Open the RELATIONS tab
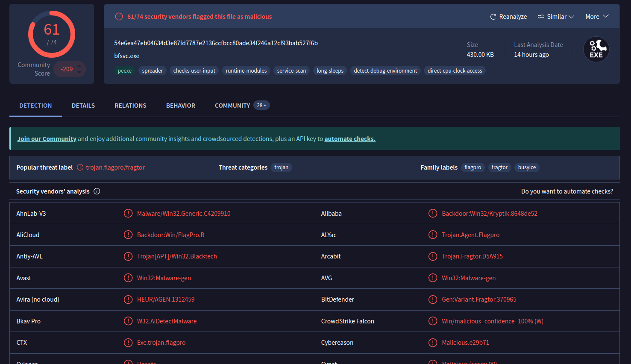This screenshot has height=364, width=631. 130,106
